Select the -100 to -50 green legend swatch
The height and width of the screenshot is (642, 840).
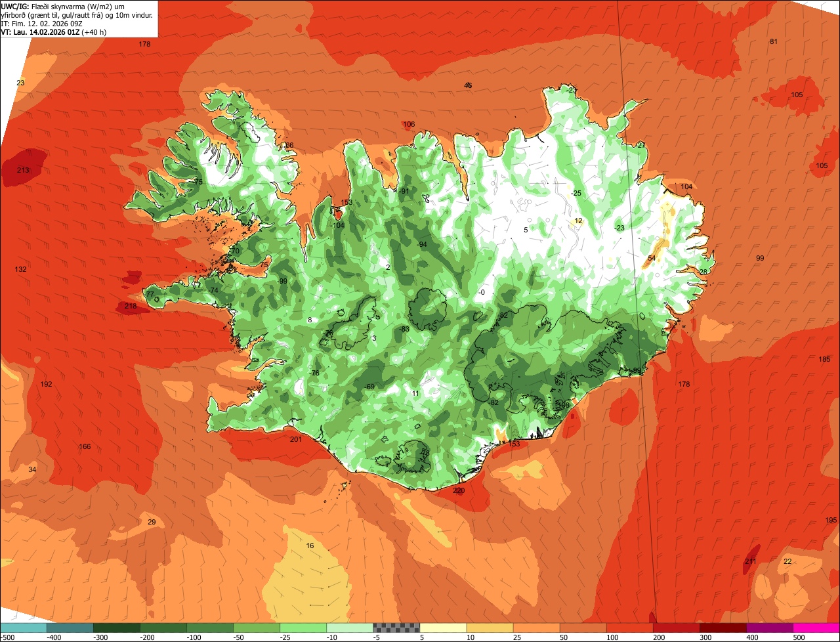click(210, 628)
